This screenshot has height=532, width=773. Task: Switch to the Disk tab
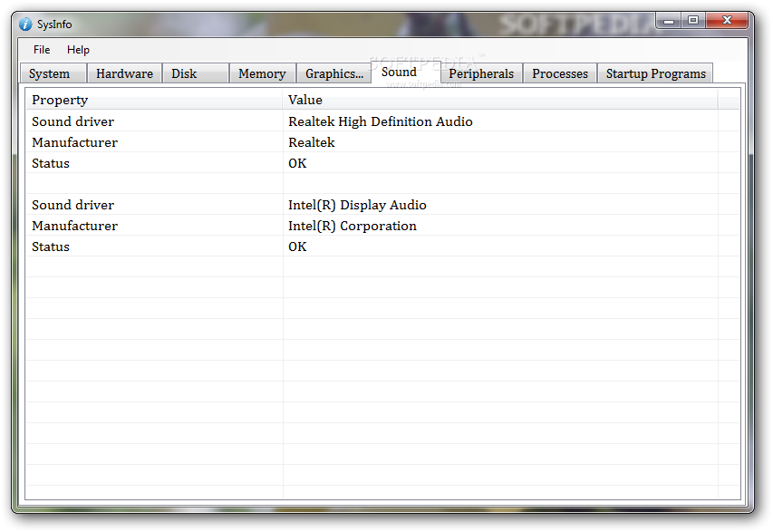coord(196,73)
